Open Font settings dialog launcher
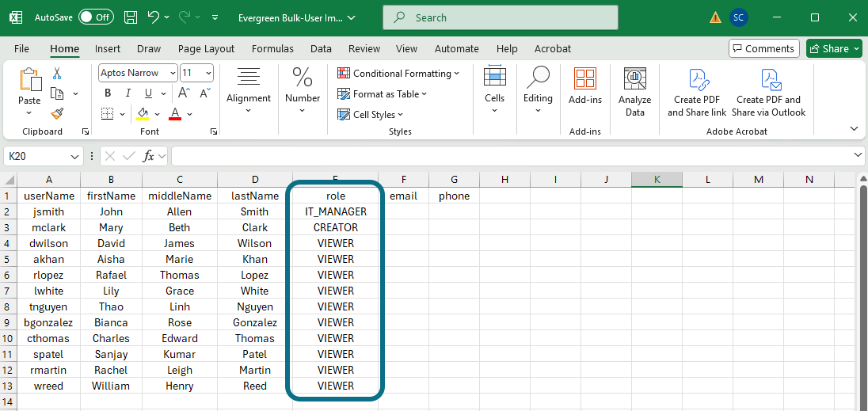 click(214, 131)
